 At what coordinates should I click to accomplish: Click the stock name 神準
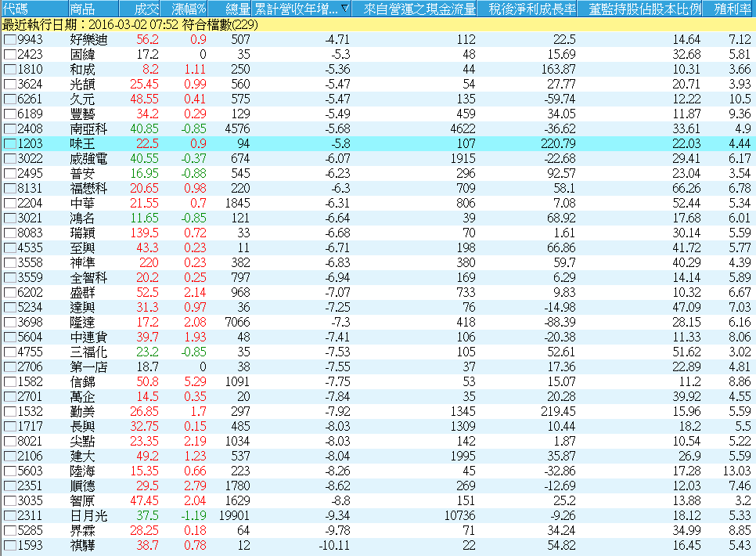82,263
